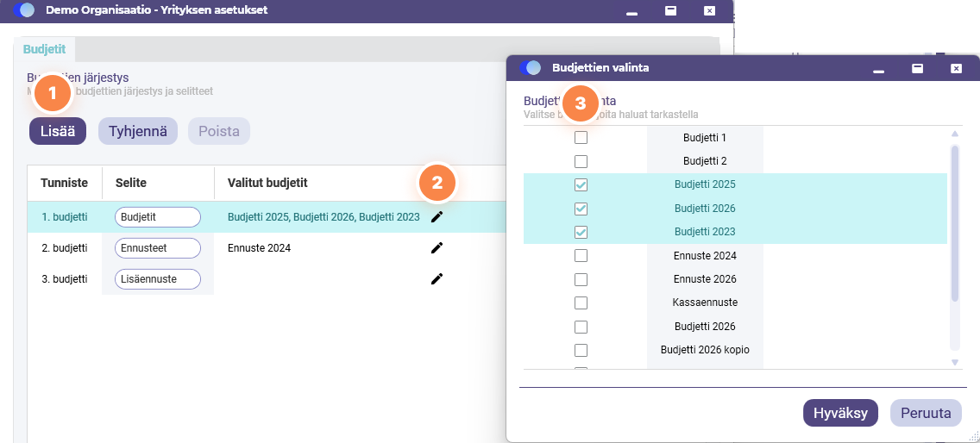
Task: Uncheck the highlighted Budjetti 2026 checkbox
Action: (581, 208)
